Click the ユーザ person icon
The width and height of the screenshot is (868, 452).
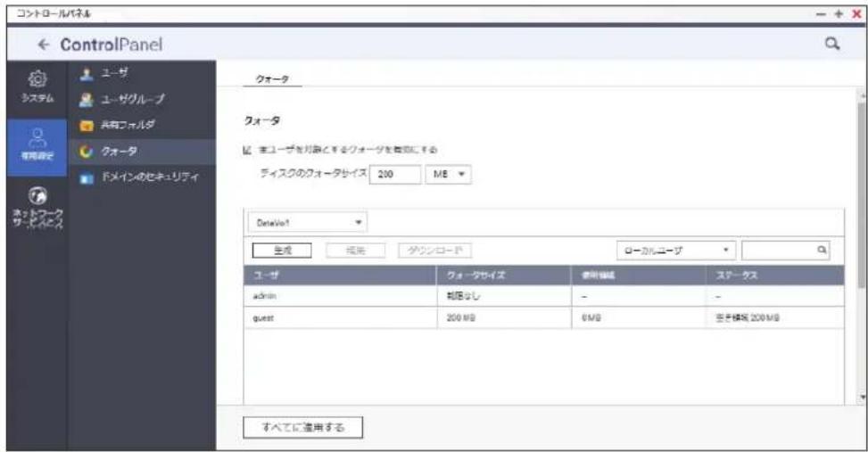[87, 74]
